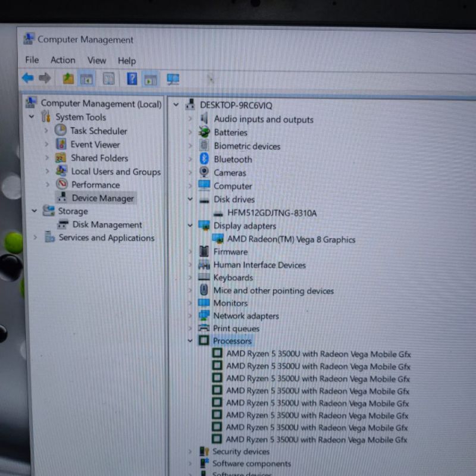Open Help via blue question mark icon
The width and height of the screenshot is (476, 476).
[132, 79]
